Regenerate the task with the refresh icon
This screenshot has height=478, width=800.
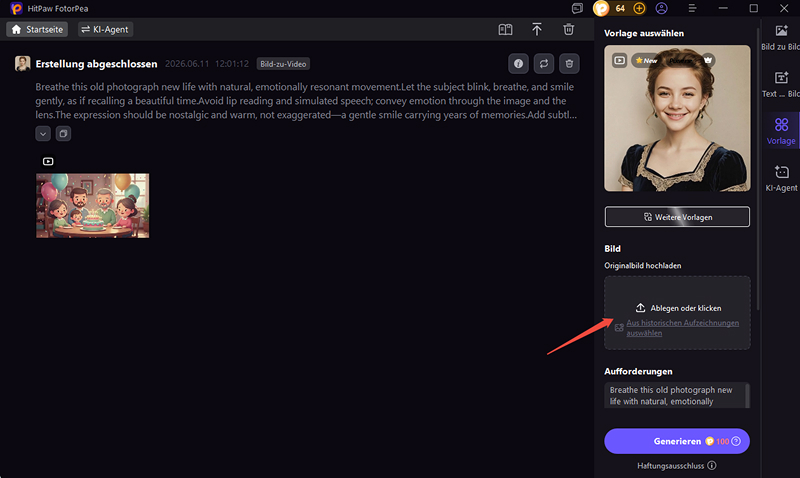[x=544, y=64]
